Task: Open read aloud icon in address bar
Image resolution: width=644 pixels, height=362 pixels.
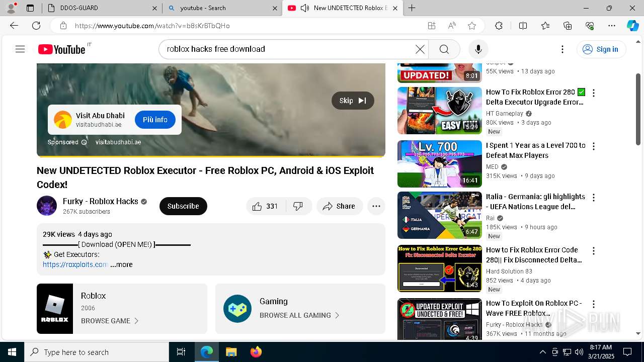Action: [452, 26]
